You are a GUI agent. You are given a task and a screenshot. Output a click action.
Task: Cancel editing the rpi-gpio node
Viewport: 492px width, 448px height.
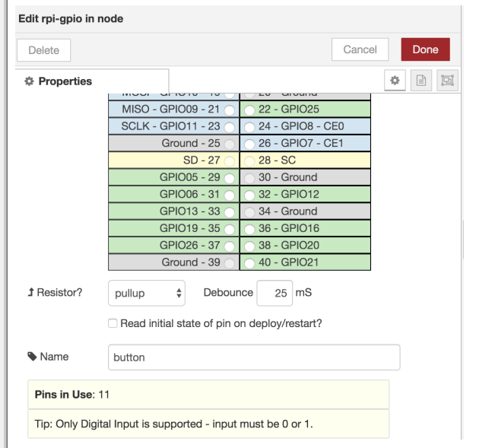coord(360,49)
